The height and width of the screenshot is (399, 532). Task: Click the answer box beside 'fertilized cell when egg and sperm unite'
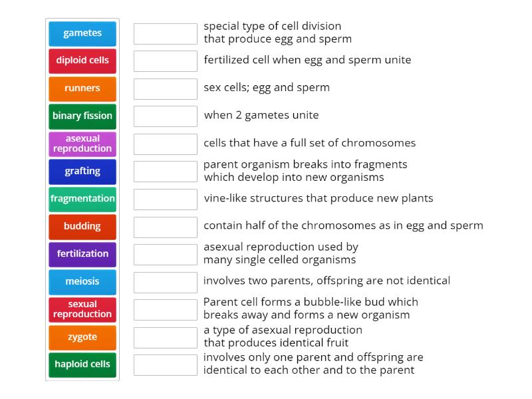click(165, 61)
